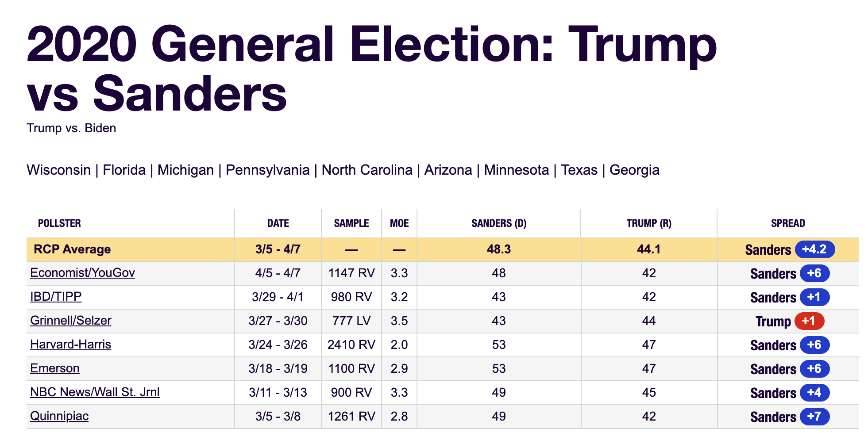Click the red Trump +1 spread badge

809,321
